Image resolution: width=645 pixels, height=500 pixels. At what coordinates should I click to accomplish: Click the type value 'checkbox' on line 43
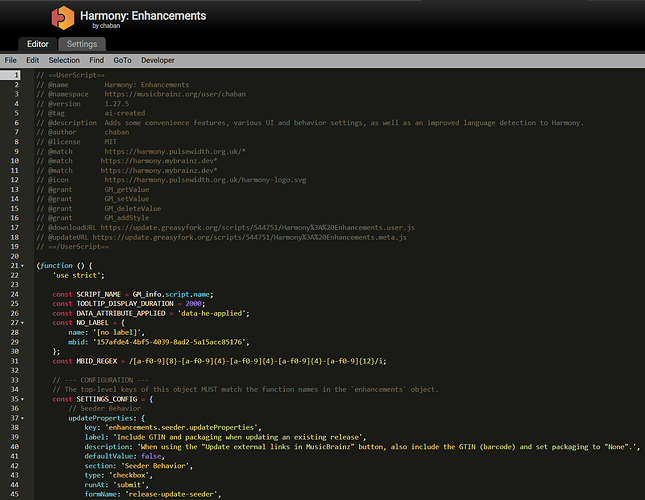129,476
